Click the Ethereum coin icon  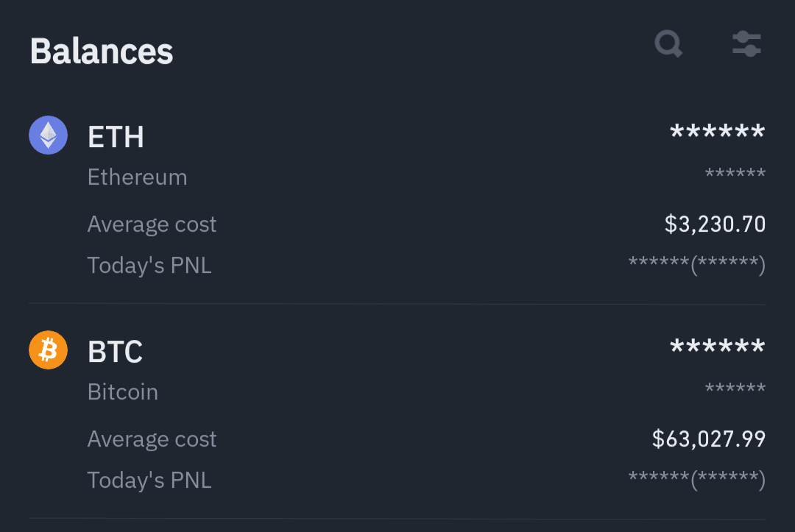[x=47, y=135]
